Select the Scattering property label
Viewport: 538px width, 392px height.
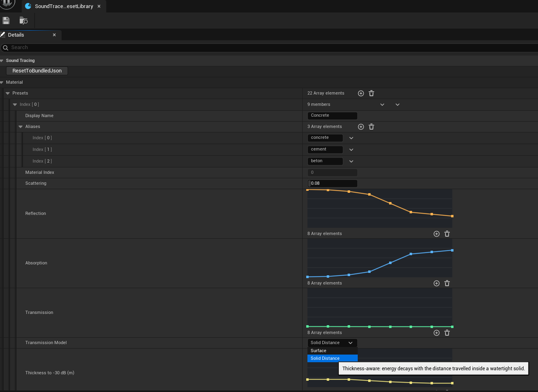tap(36, 184)
